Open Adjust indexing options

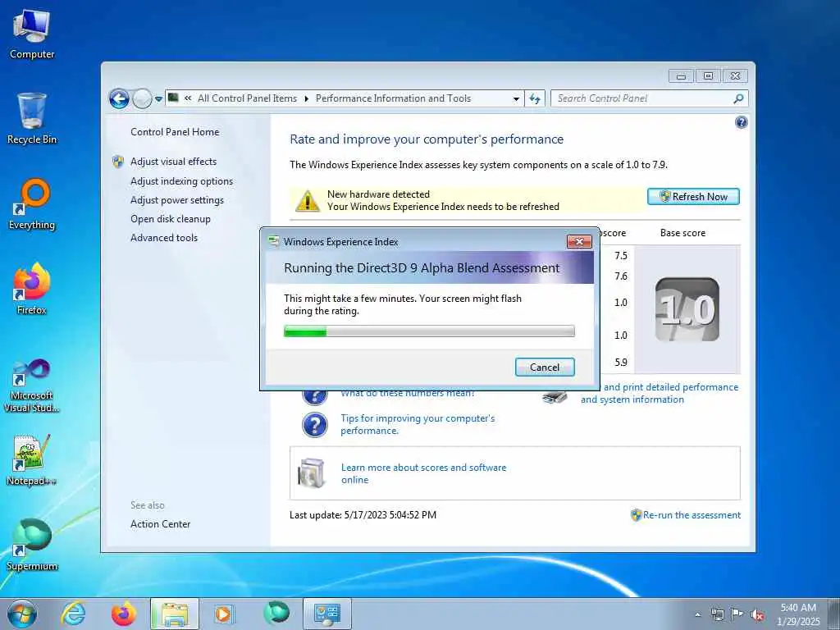(x=181, y=181)
